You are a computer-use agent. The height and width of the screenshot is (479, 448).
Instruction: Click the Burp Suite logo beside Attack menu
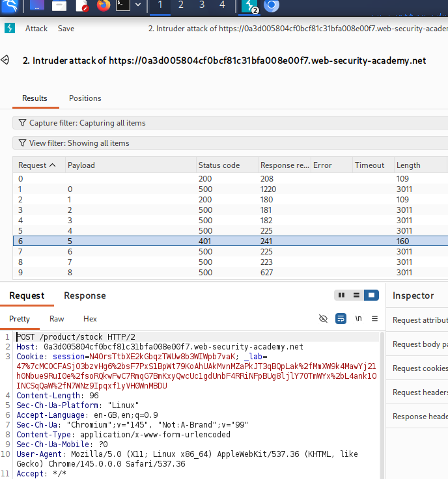(10, 29)
